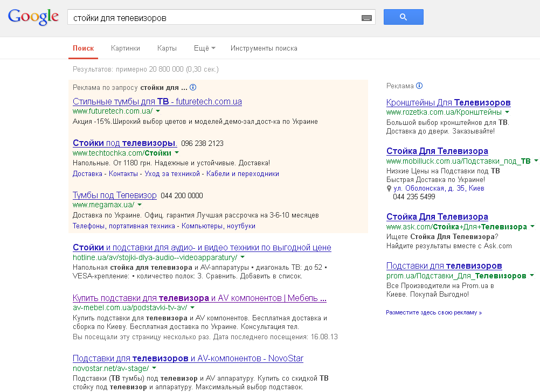Open 'Стойки под телевизоры' ad link
The image size is (540, 392).
tap(124, 143)
